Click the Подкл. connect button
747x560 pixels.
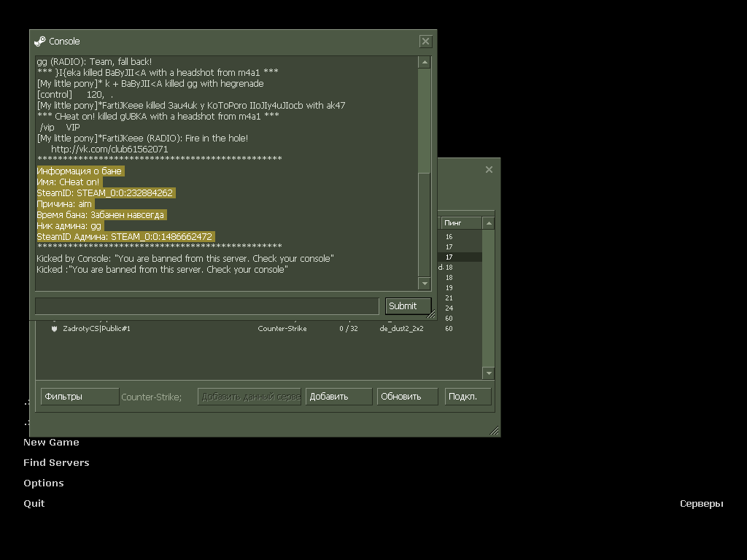468,397
